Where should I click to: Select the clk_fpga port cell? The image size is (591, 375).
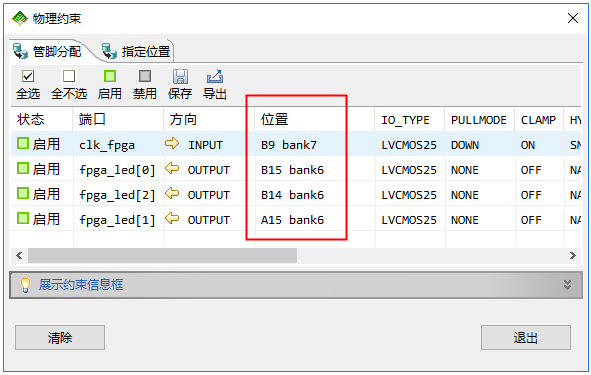[x=118, y=144]
